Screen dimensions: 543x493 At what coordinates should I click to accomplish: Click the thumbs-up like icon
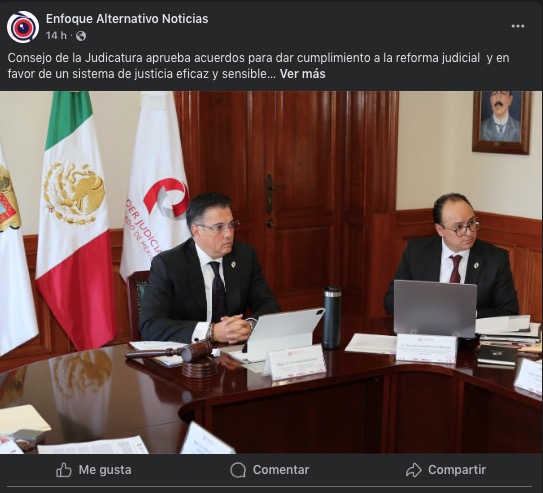(x=64, y=470)
